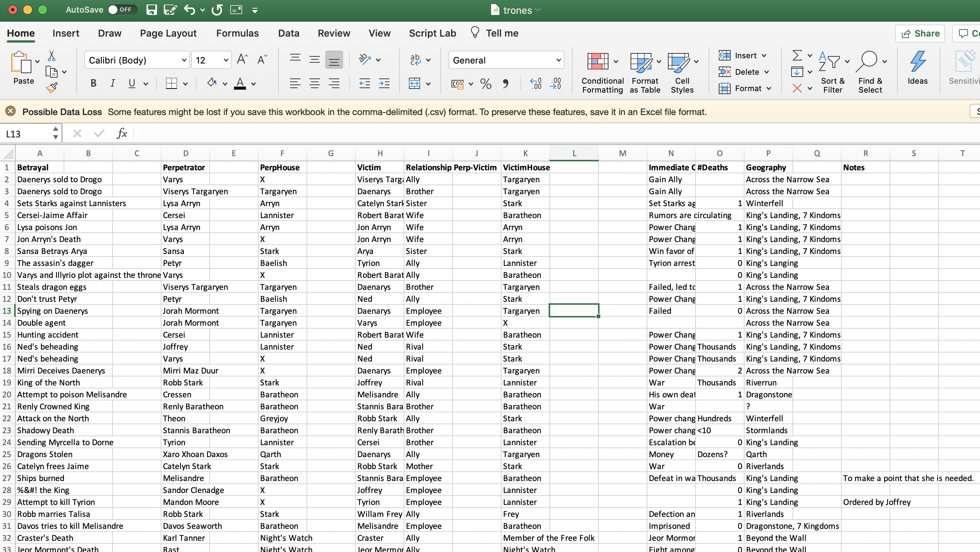
Task: Click the Paste clipboard icon
Action: [x=21, y=63]
